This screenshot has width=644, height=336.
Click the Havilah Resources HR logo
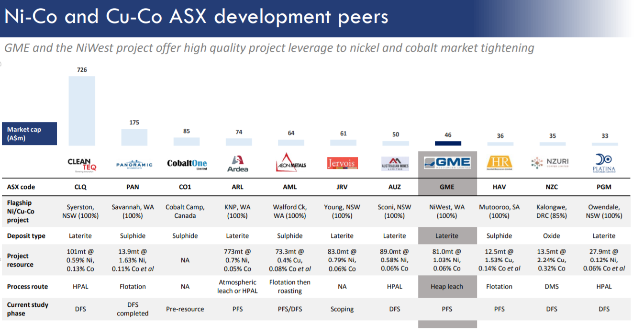click(x=499, y=163)
